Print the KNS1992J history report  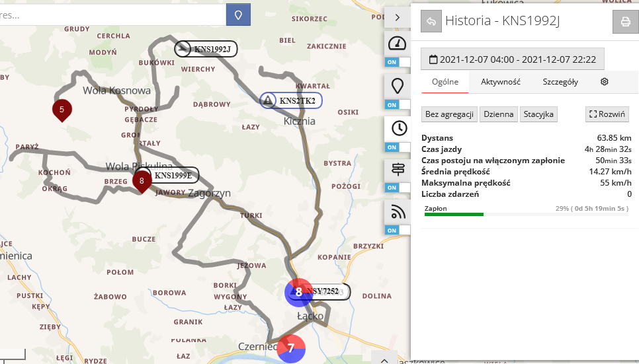624,21
